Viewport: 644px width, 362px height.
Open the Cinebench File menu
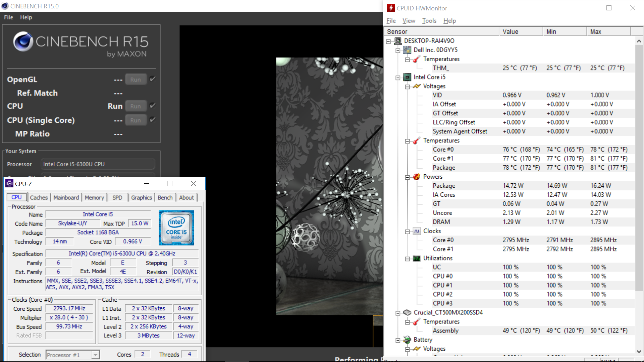8,17
